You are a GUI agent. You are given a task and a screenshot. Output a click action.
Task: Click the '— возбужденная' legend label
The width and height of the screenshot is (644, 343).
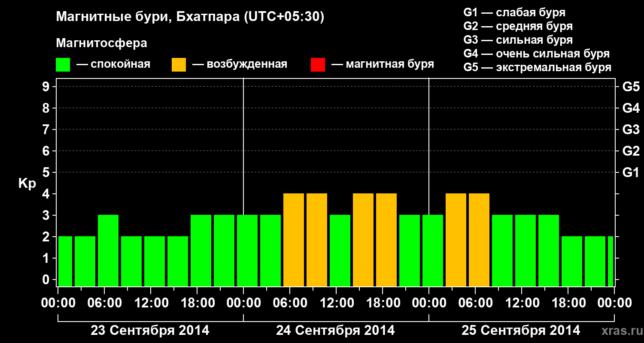(x=240, y=65)
